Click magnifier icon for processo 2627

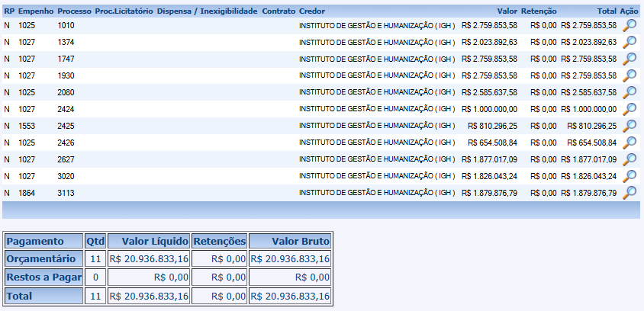point(630,159)
